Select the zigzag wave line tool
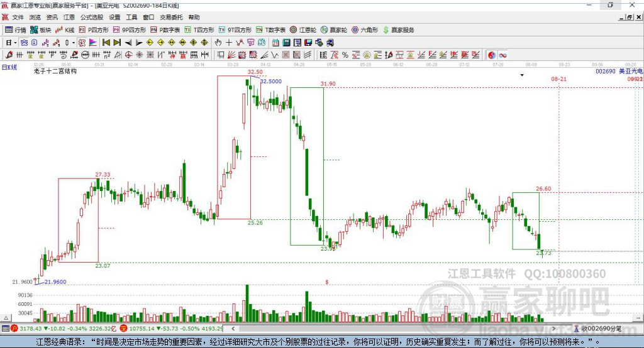The width and height of the screenshot is (644, 348). click(274, 55)
